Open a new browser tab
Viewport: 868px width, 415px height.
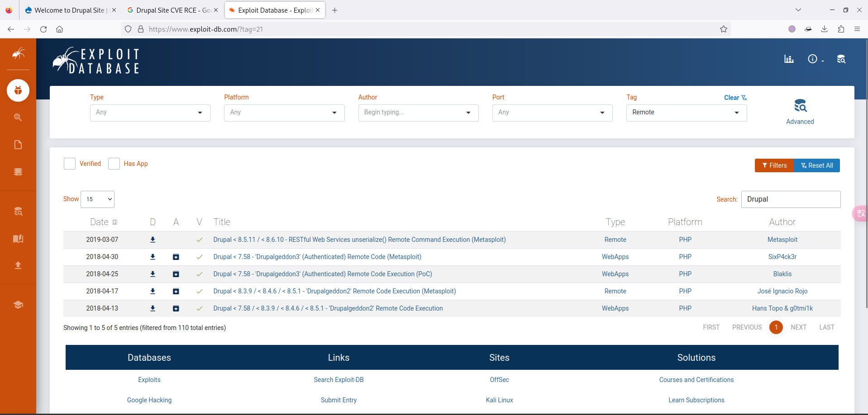335,10
